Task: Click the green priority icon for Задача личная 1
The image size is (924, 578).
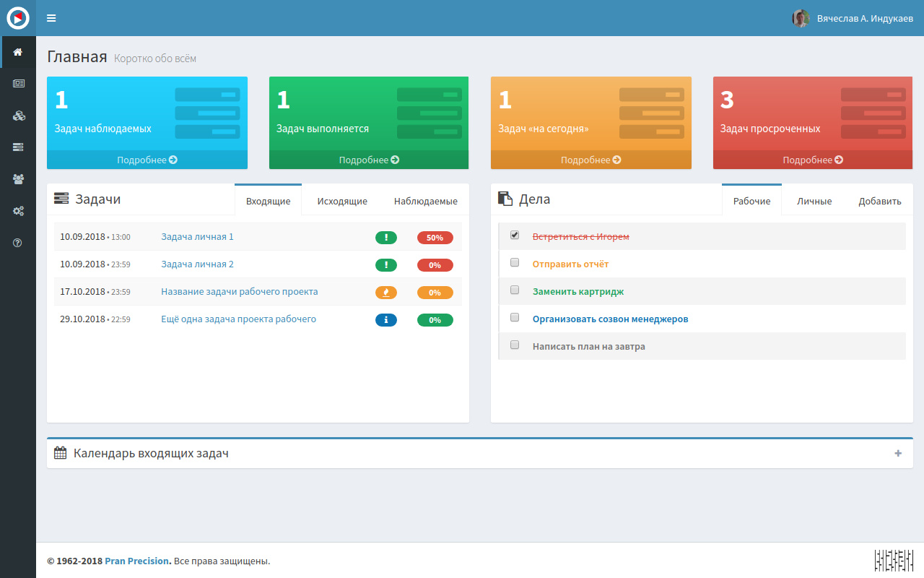Action: (386, 237)
